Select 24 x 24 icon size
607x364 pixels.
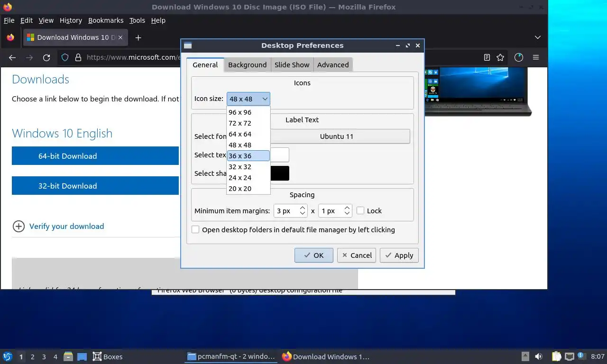(248, 178)
